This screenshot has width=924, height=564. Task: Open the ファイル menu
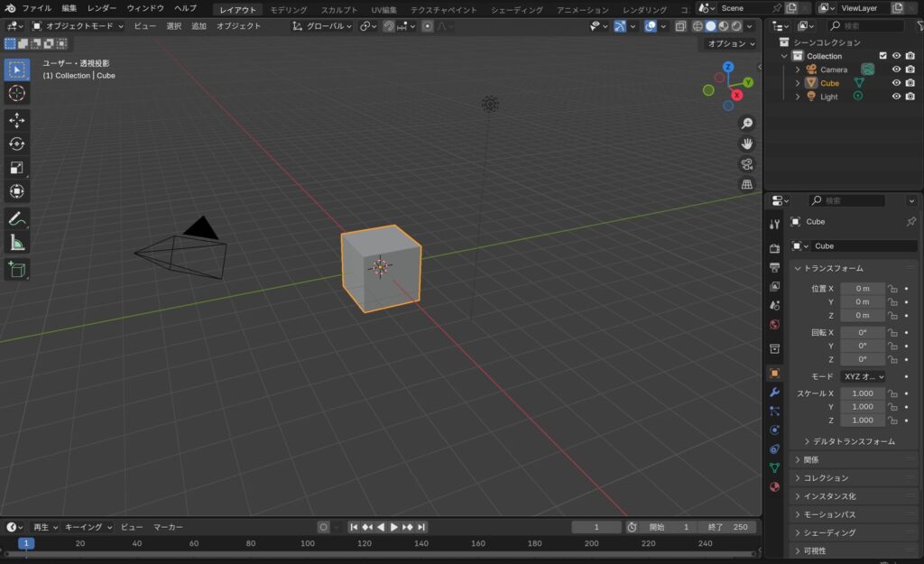[x=36, y=8]
